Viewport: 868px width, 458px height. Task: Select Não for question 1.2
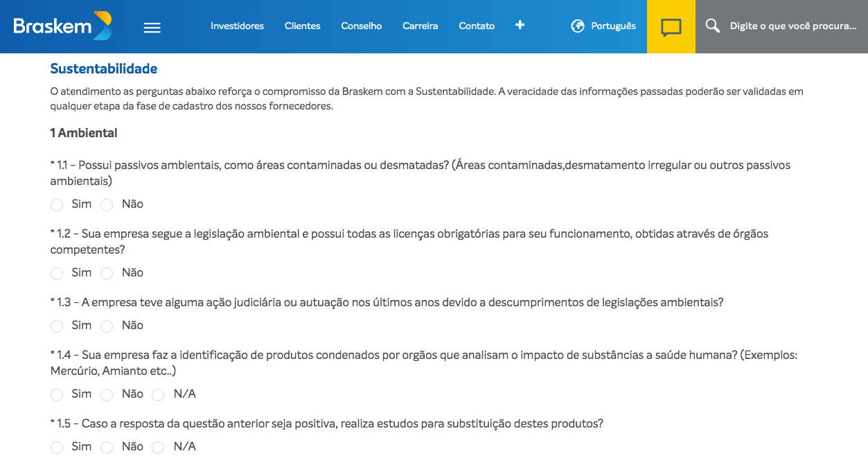(107, 274)
